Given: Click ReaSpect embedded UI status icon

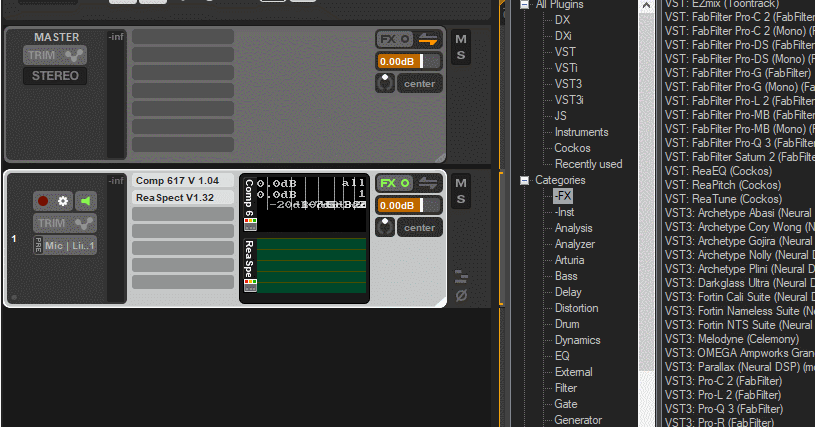Looking at the screenshot, I should click(x=251, y=285).
